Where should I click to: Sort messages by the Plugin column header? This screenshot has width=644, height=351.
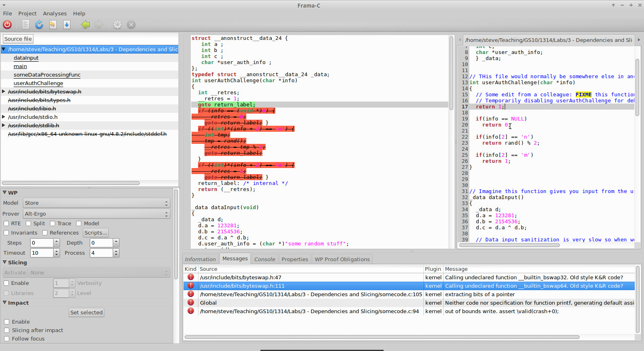click(x=433, y=269)
